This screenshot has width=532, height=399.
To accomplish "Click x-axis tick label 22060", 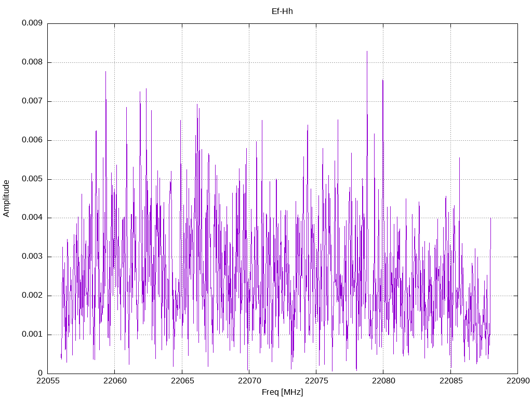I will 115,381.
